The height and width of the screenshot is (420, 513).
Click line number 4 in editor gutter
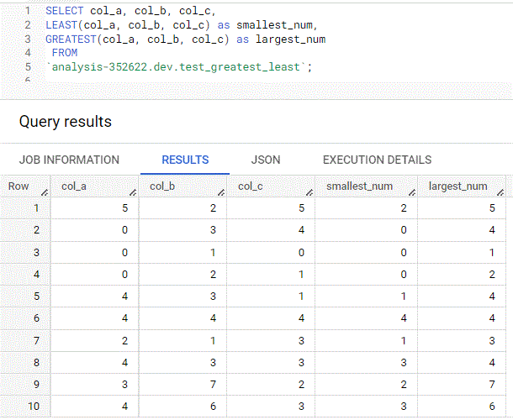pyautogui.click(x=28, y=53)
